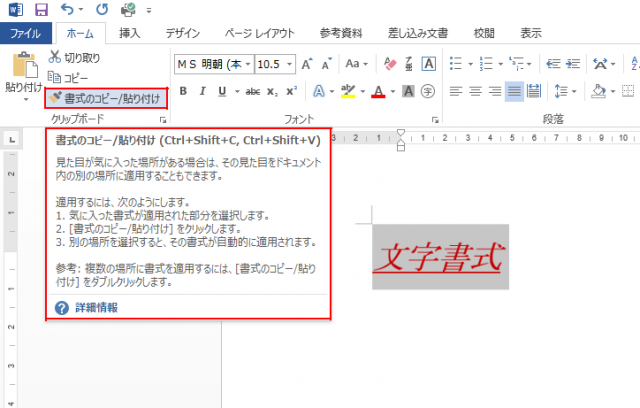Click the 文字書式 text in the document
Viewport: 640px width, 408px height.
pos(439,256)
